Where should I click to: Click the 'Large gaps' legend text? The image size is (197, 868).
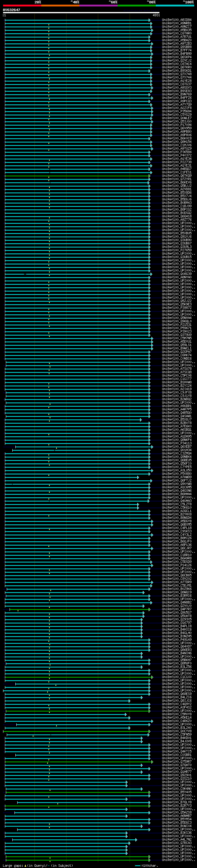(38, 866)
